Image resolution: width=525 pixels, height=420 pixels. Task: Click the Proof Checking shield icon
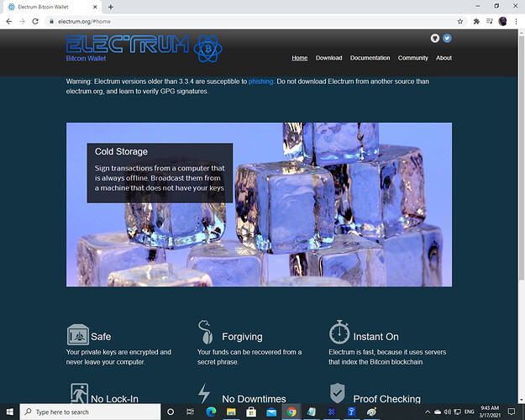click(337, 393)
